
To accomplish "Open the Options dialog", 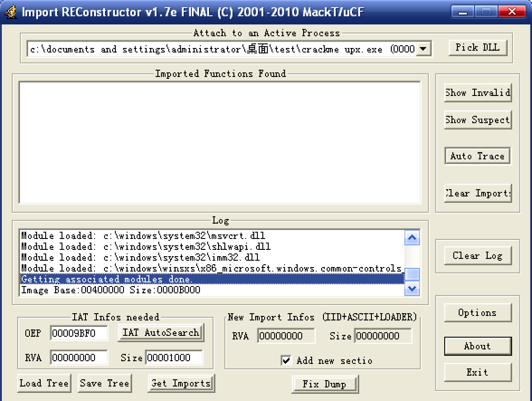I will [478, 313].
